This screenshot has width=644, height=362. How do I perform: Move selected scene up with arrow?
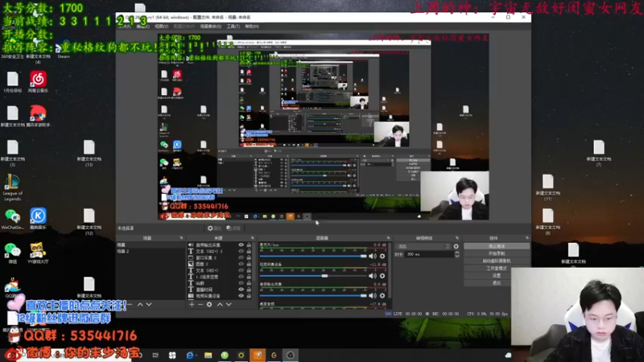pos(140,305)
